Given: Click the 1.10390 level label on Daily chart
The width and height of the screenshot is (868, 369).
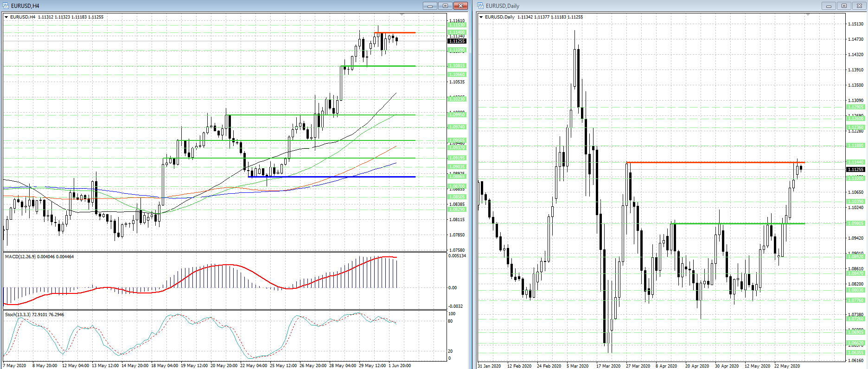Looking at the screenshot, I should point(855,202).
